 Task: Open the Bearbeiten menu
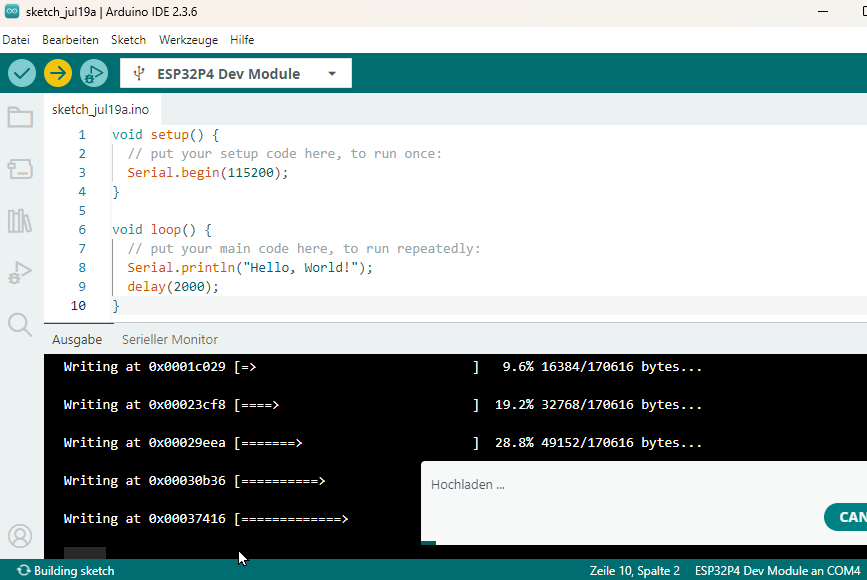pyautogui.click(x=70, y=40)
